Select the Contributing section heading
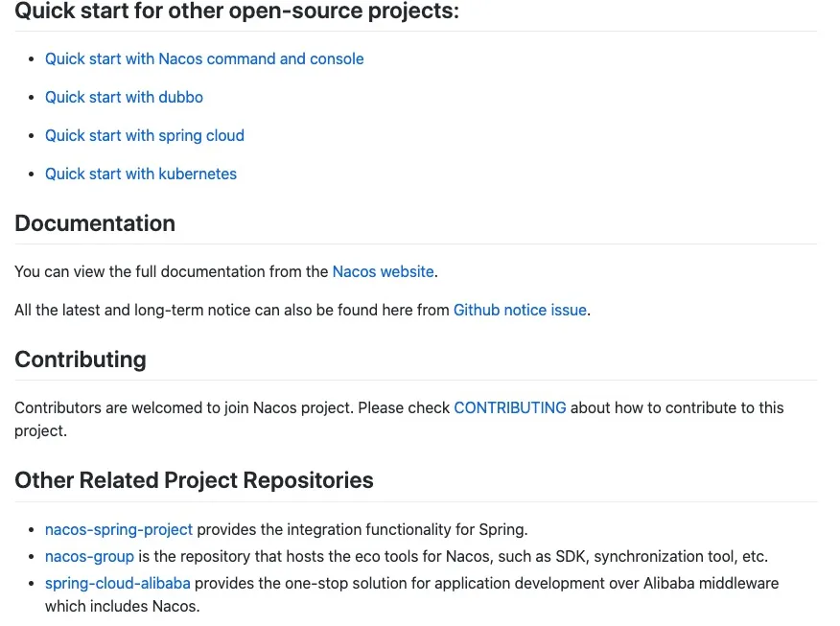This screenshot has height=626, width=840. (81, 360)
